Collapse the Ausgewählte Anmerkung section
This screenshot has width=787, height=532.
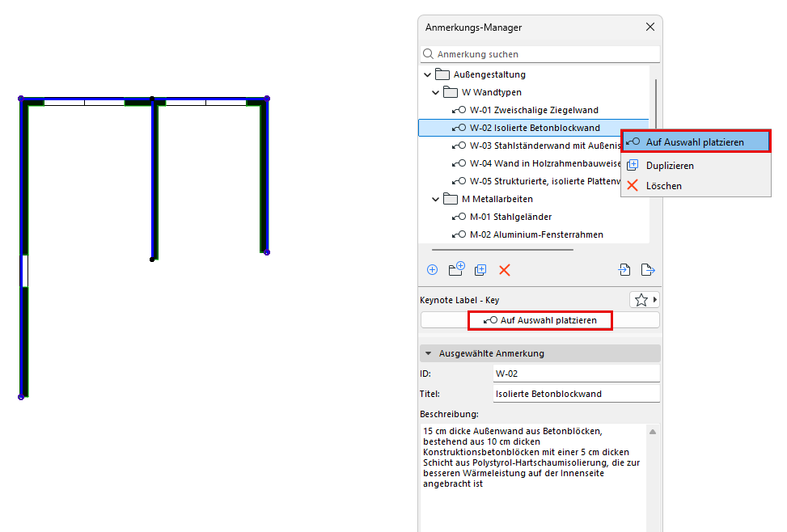click(x=428, y=353)
